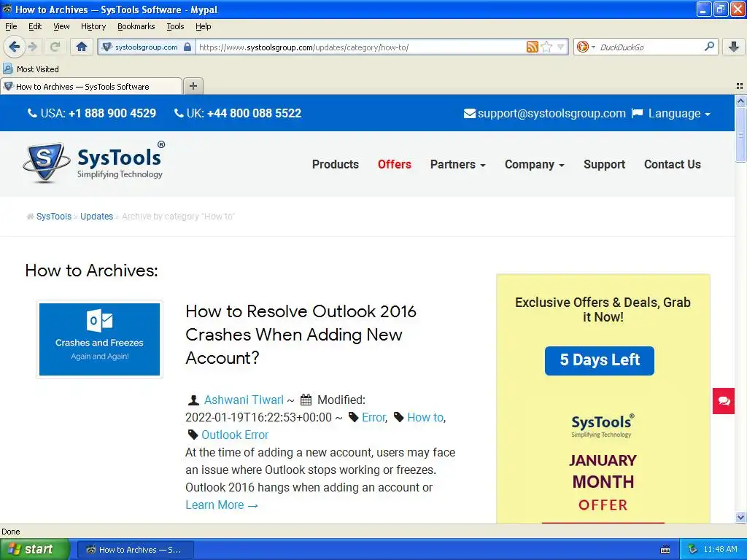Screen dimensions: 747x560
Task: Click the DuckDuckGo search field
Action: click(650, 47)
